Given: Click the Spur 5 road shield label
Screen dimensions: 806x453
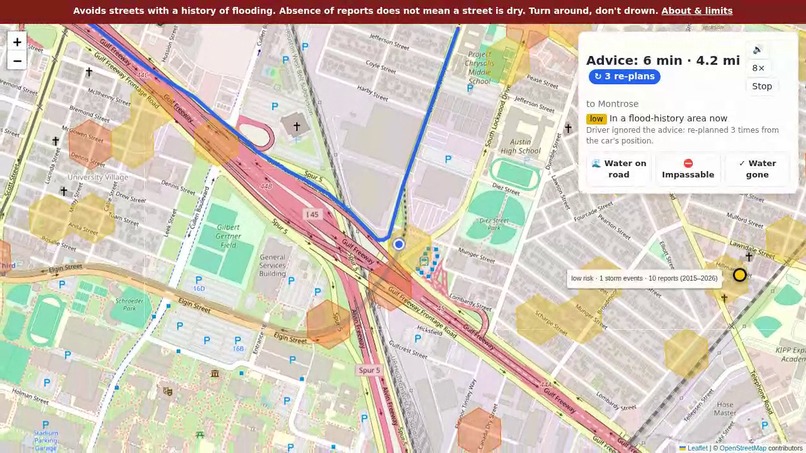Looking at the screenshot, I should (370, 370).
